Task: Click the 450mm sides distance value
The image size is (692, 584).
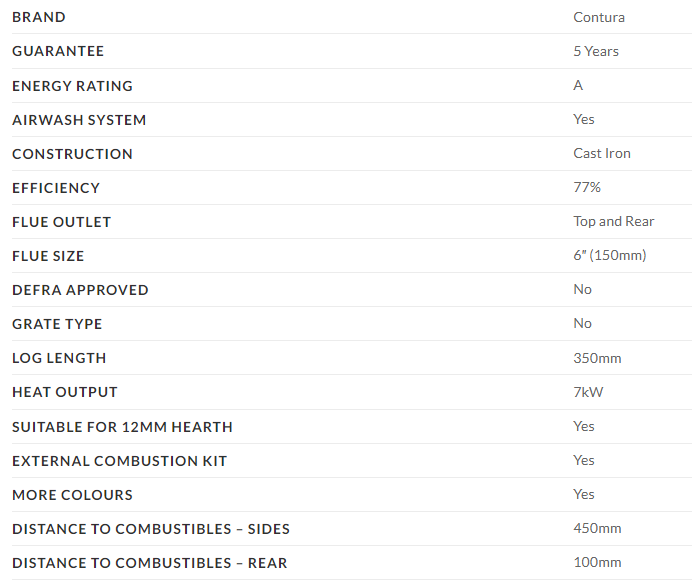Action: 597,528
